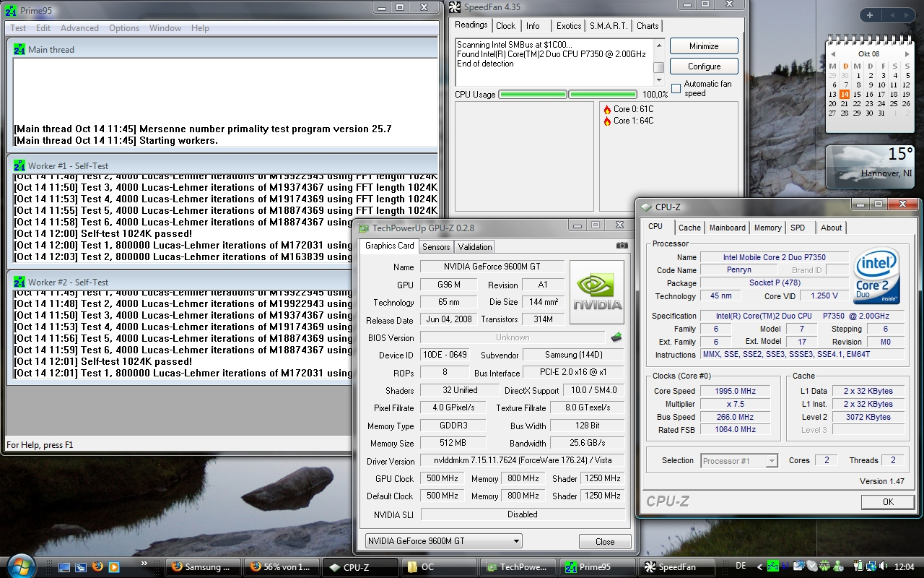Click the Worker #1 window icon

click(19, 165)
